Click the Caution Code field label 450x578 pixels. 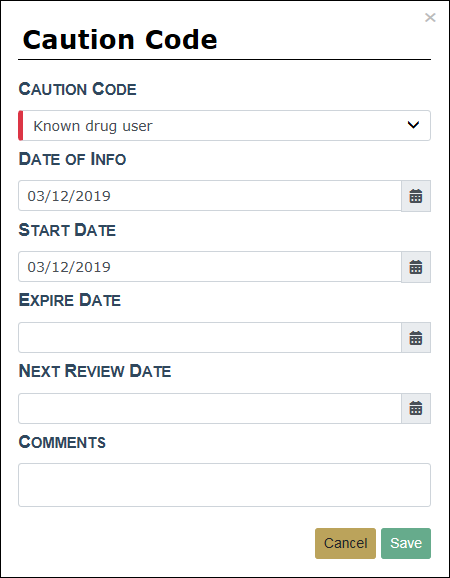(x=77, y=89)
